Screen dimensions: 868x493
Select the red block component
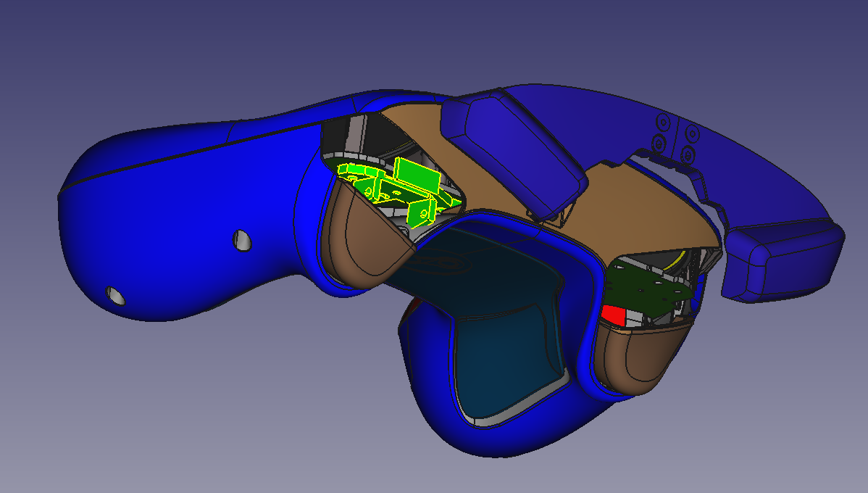[x=614, y=315]
